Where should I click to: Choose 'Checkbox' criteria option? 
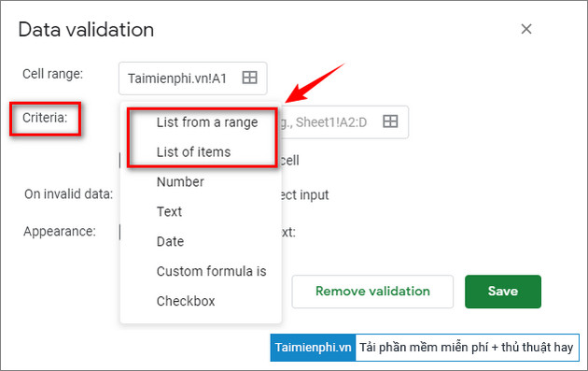pyautogui.click(x=186, y=301)
